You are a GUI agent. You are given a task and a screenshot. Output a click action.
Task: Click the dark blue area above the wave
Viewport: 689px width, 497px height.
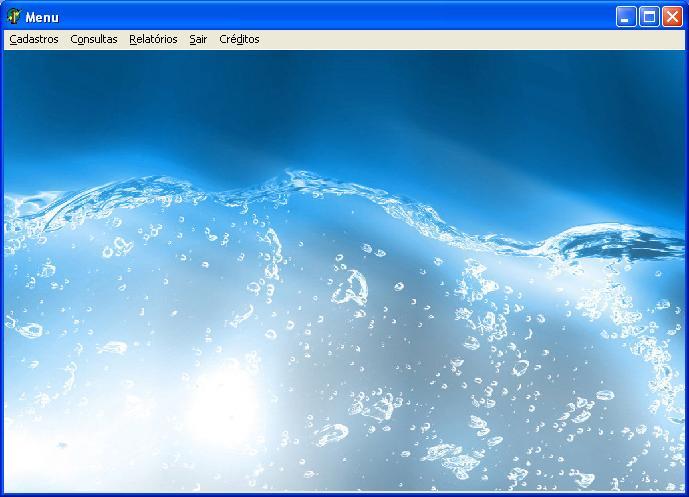350,100
